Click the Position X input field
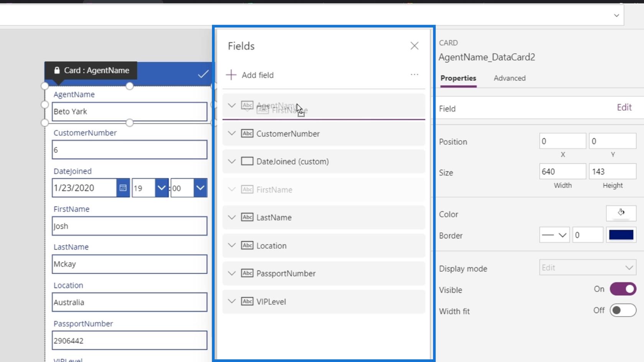 [x=562, y=141]
